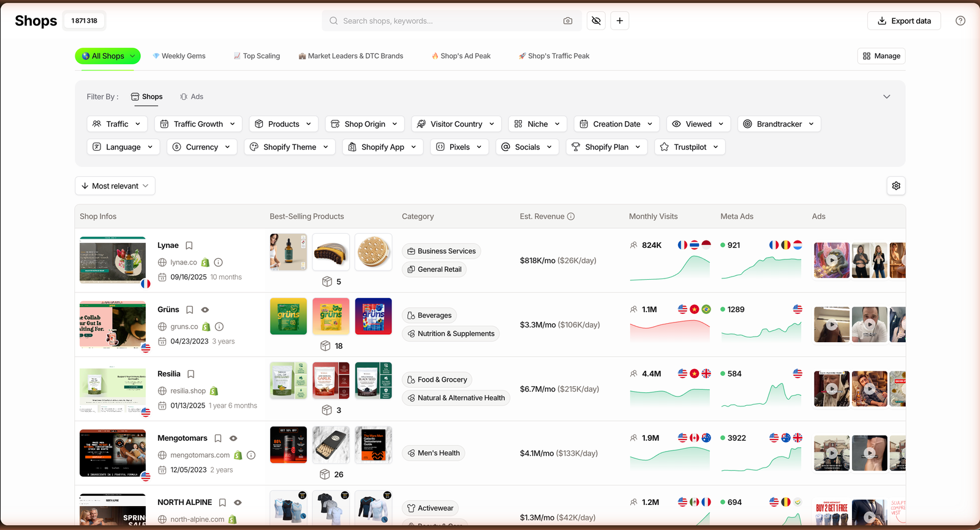Open the Shopify Theme filter dropdown
This screenshot has height=530, width=980.
click(x=290, y=147)
